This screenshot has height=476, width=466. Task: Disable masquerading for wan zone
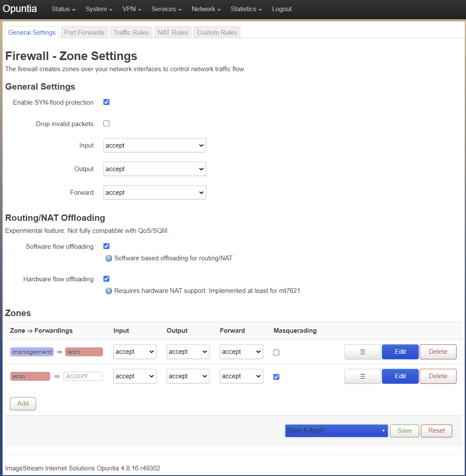pos(276,377)
